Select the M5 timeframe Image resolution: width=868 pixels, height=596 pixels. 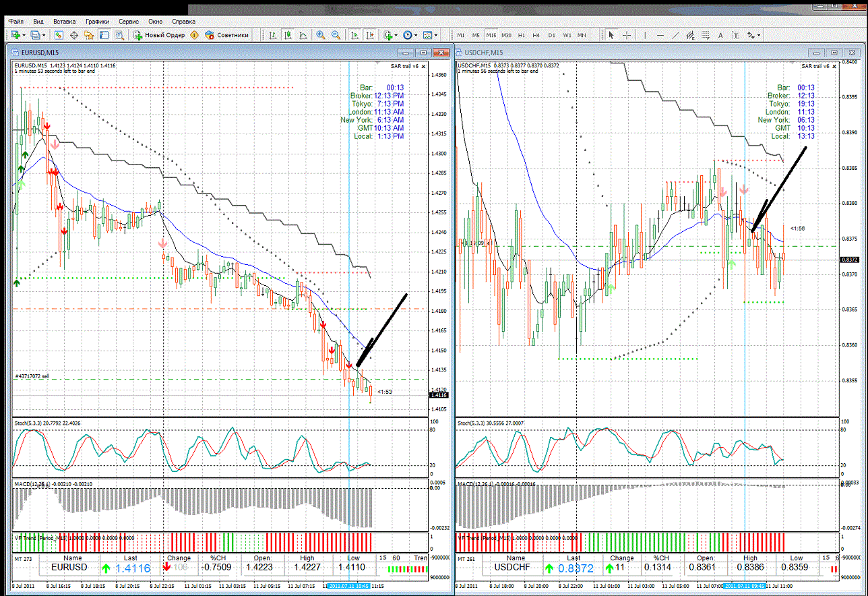[x=476, y=34]
